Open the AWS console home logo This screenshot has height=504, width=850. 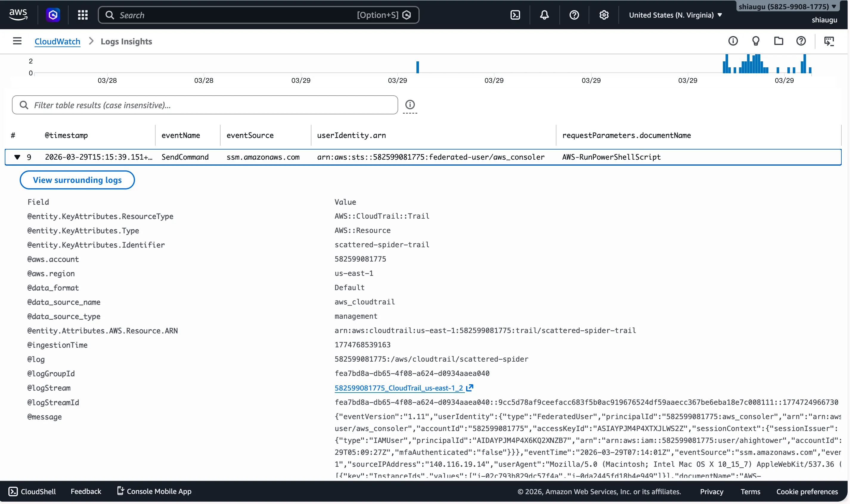tap(18, 15)
